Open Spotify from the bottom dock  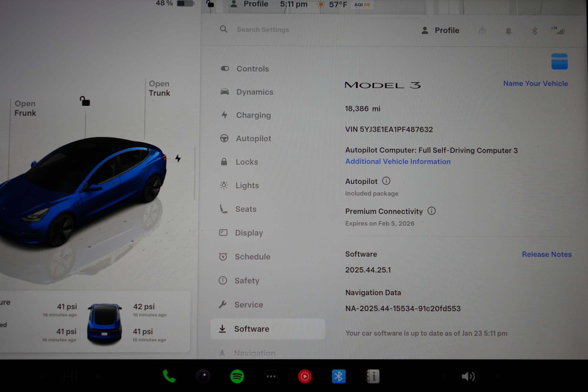(x=237, y=376)
